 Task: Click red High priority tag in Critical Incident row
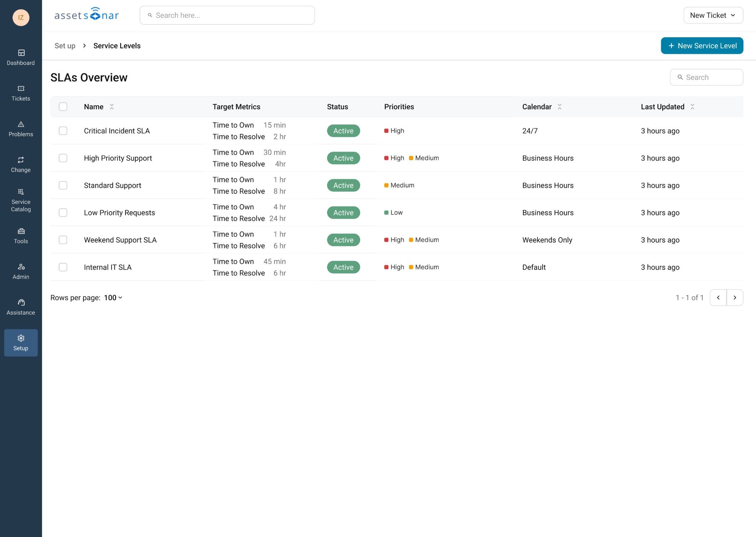coord(394,131)
